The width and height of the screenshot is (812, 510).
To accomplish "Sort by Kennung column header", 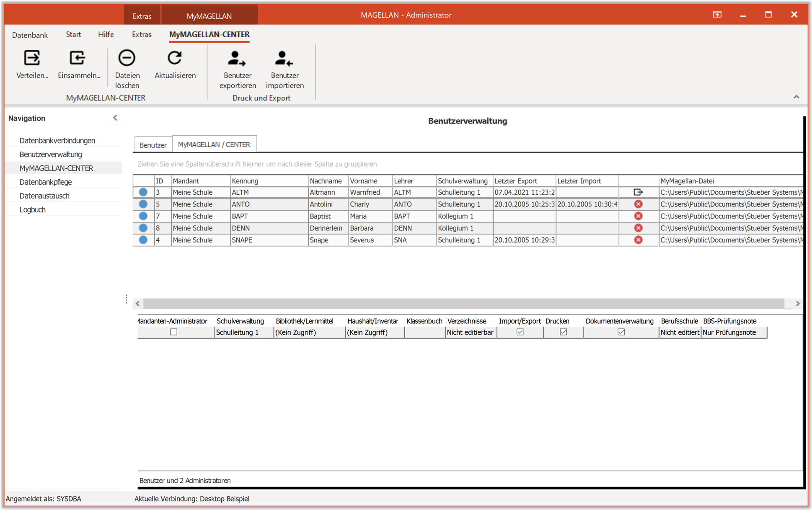I will tap(269, 181).
